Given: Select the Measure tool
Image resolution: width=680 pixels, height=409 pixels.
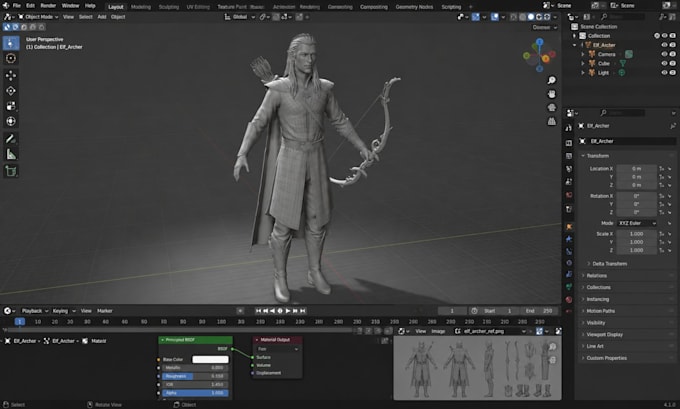Looking at the screenshot, I should (x=11, y=154).
